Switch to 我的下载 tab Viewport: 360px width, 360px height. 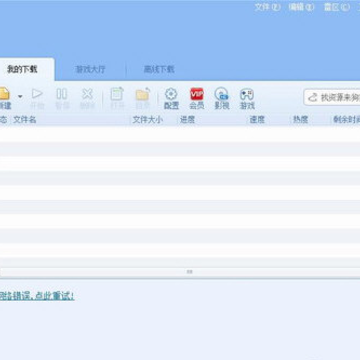tap(22, 69)
